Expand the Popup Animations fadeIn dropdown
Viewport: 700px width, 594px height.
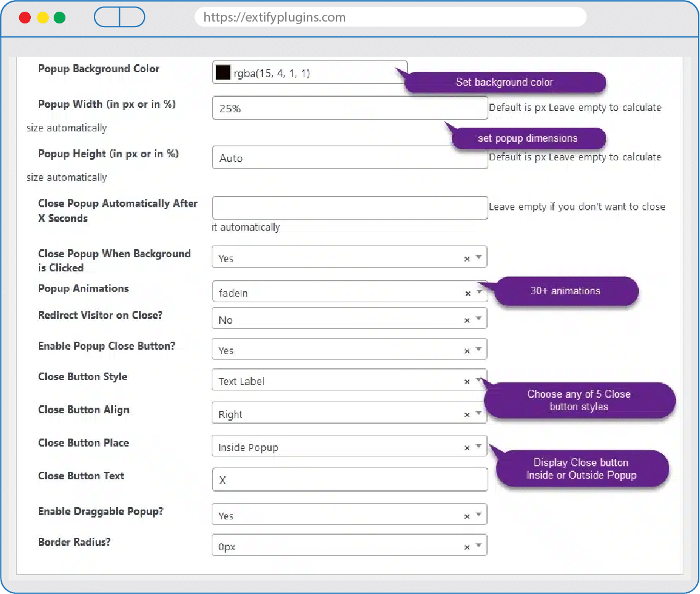point(478,292)
